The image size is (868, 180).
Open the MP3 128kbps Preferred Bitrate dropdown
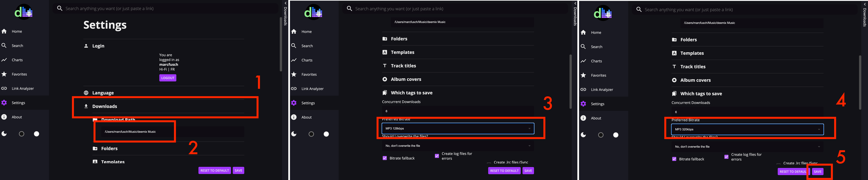pos(458,128)
